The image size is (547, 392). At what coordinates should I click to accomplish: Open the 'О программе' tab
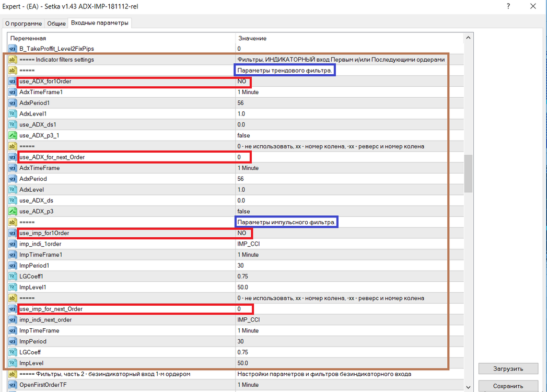point(24,24)
